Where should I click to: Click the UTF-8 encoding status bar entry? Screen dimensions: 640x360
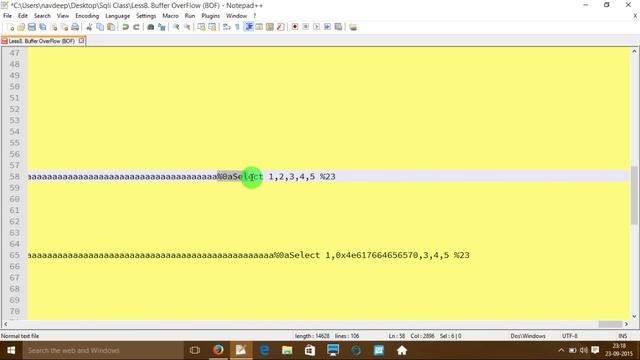tap(569, 336)
